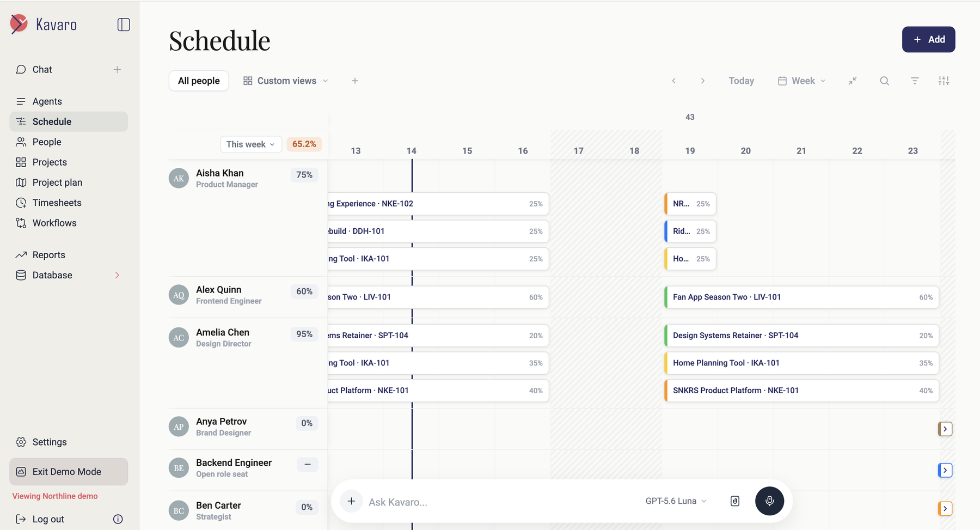Expand Anya Petrov's row arrow
The image size is (980, 530).
click(x=945, y=429)
